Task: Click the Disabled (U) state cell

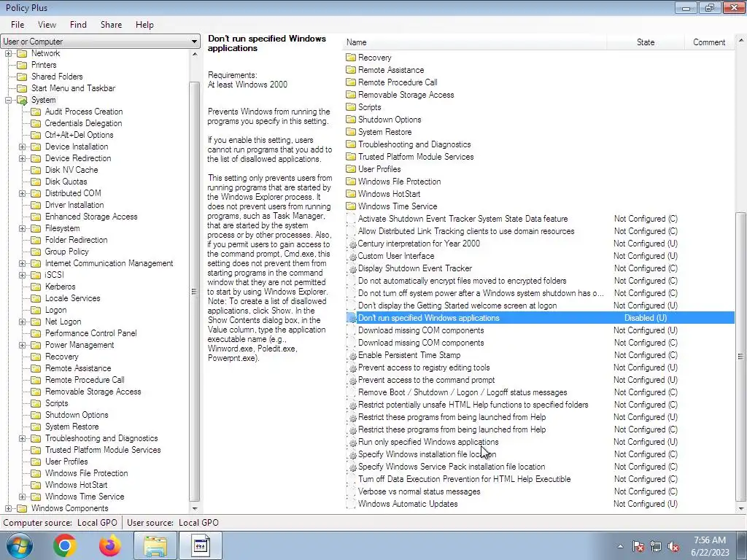Action: tap(646, 318)
